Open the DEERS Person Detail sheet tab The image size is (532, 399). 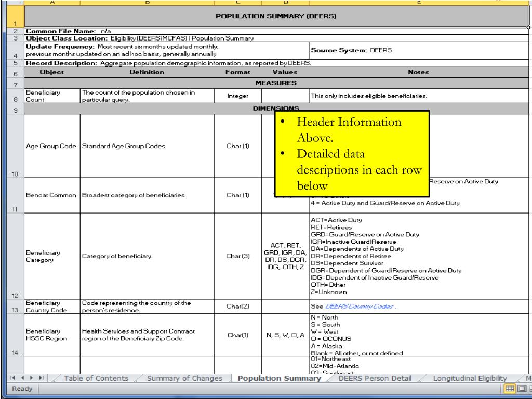click(375, 378)
